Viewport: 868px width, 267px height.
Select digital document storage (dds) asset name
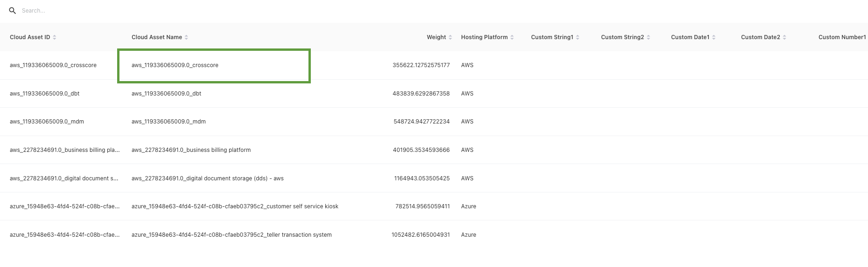click(207, 178)
